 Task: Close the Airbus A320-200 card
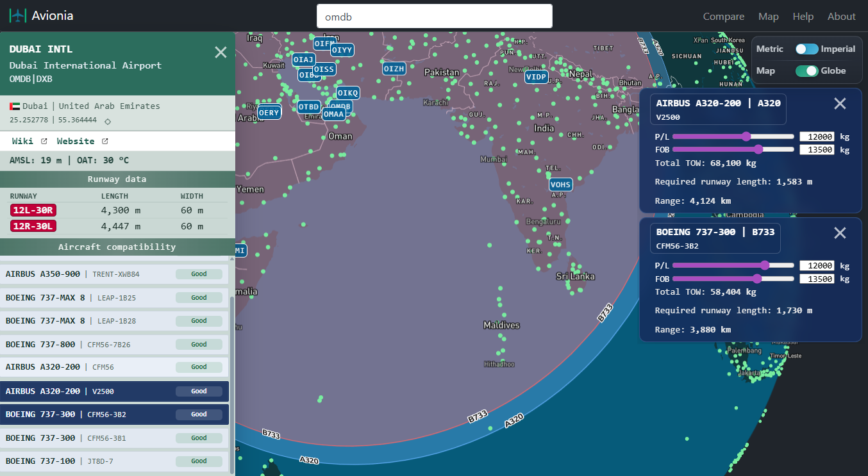[840, 103]
